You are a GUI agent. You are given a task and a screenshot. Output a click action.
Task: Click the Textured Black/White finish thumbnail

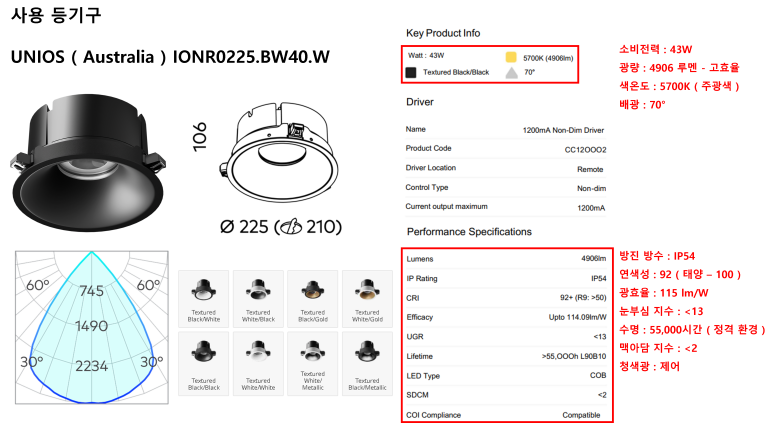point(204,299)
